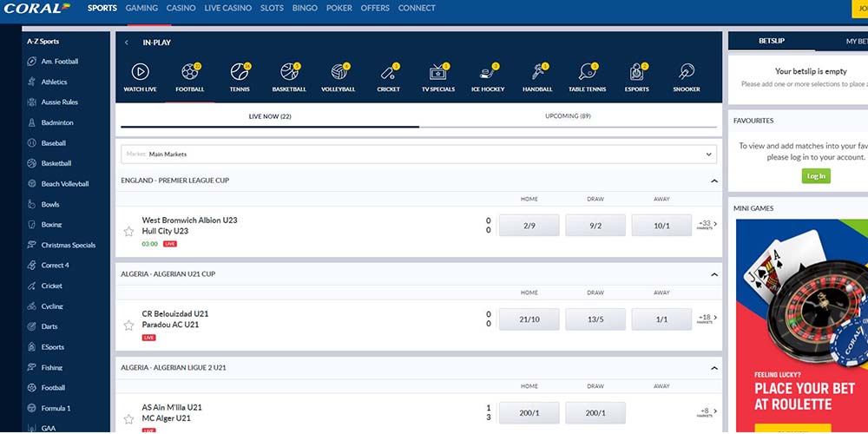Open the Main Markets dropdown

coord(418,155)
